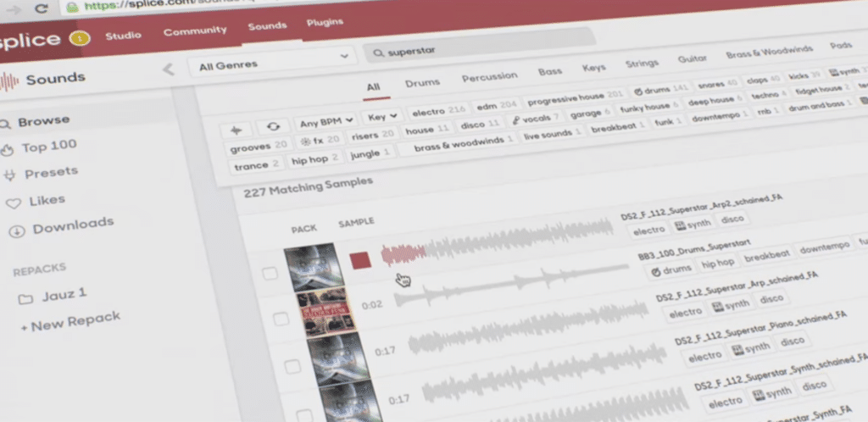Reload the page with browser refresh icon

pyautogui.click(x=41, y=8)
